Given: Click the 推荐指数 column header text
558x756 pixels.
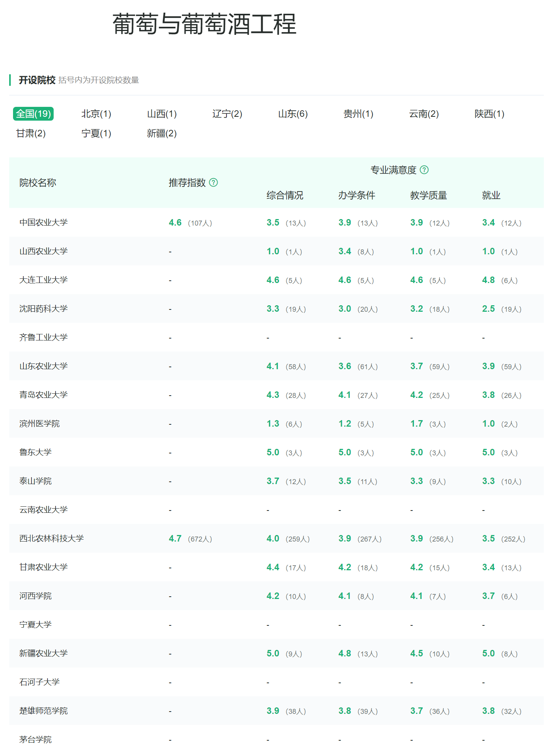Looking at the screenshot, I should pos(187,183).
